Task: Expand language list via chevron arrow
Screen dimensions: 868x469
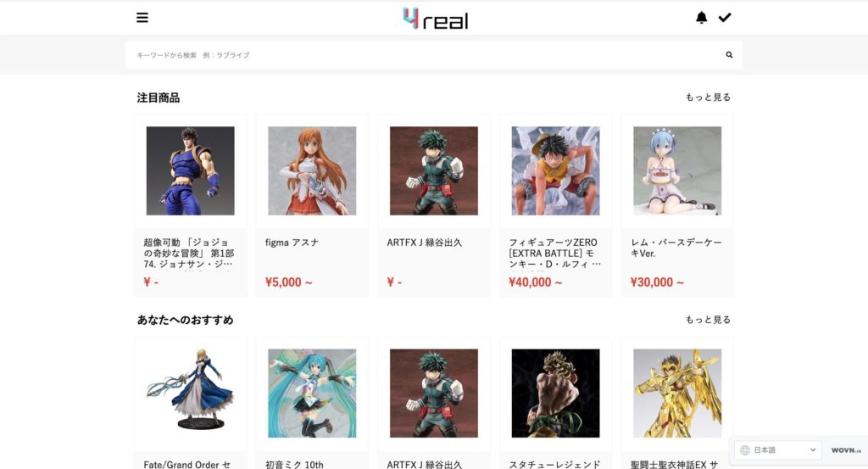Action: pyautogui.click(x=813, y=449)
